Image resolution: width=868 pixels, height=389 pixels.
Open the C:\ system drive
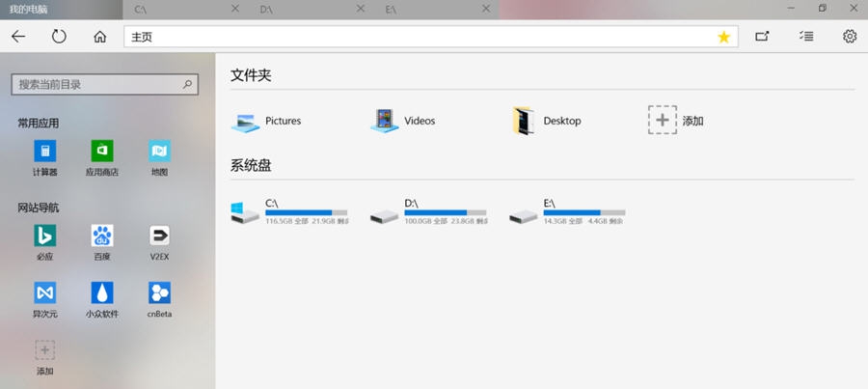pyautogui.click(x=289, y=211)
